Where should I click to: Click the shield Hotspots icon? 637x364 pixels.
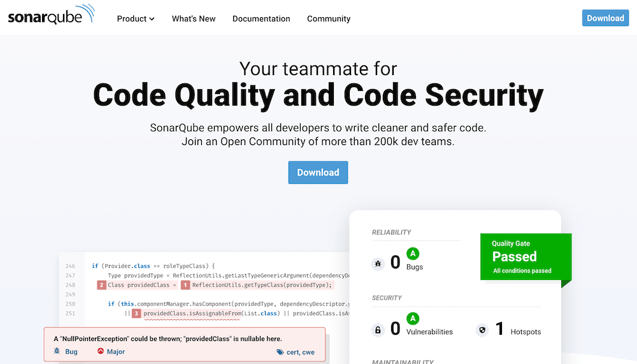coord(482,330)
